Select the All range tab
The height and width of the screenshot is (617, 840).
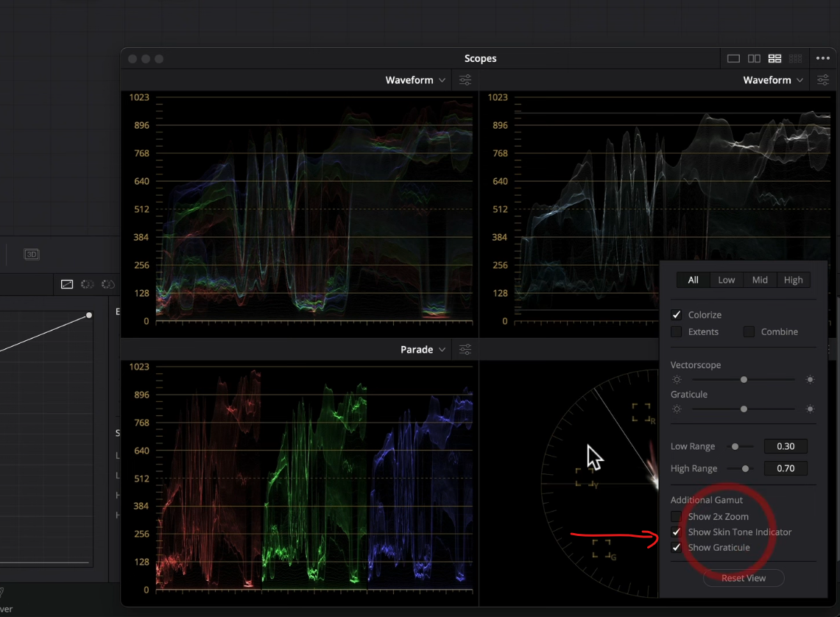(x=693, y=280)
